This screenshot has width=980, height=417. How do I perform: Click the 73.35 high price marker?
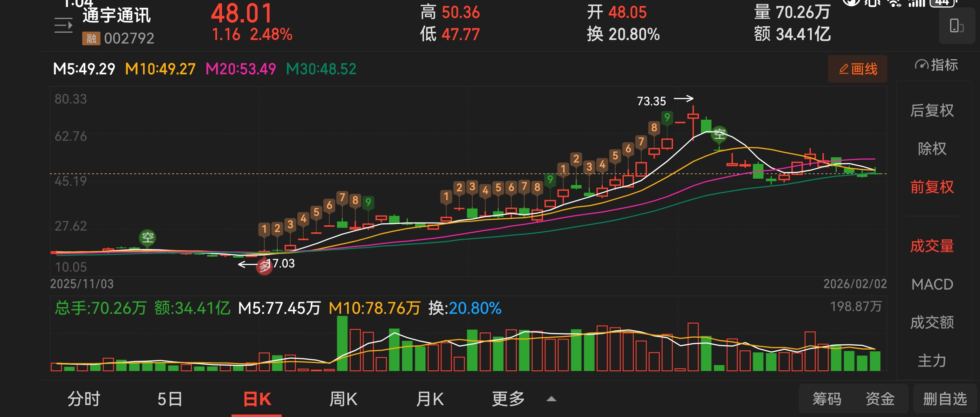click(x=651, y=101)
